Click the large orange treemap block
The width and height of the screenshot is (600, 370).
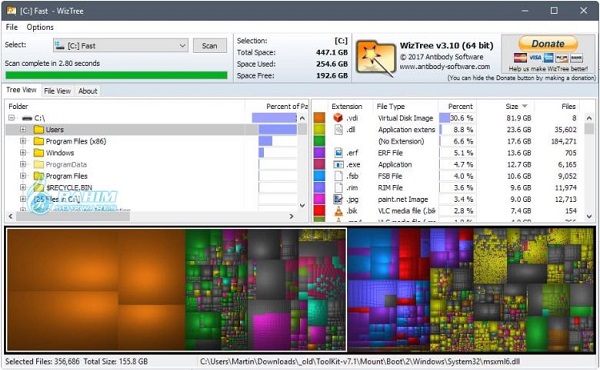tap(96, 290)
